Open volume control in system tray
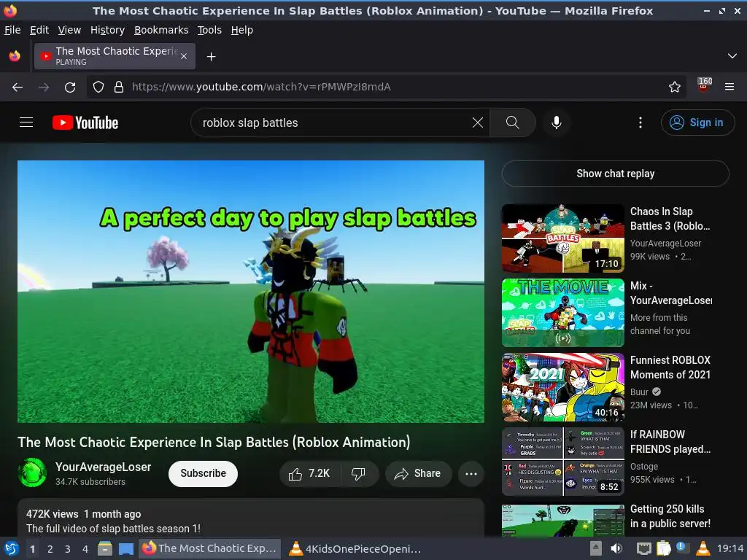 pos(616,548)
